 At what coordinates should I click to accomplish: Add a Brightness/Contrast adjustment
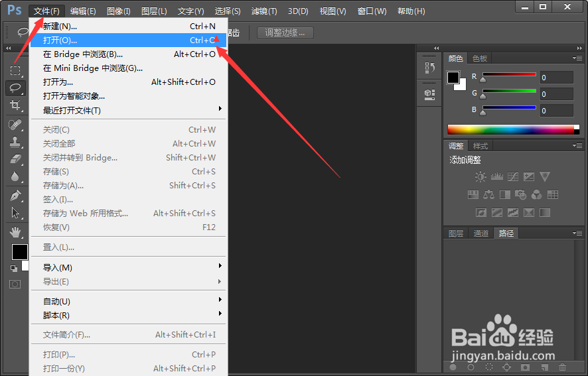point(480,176)
